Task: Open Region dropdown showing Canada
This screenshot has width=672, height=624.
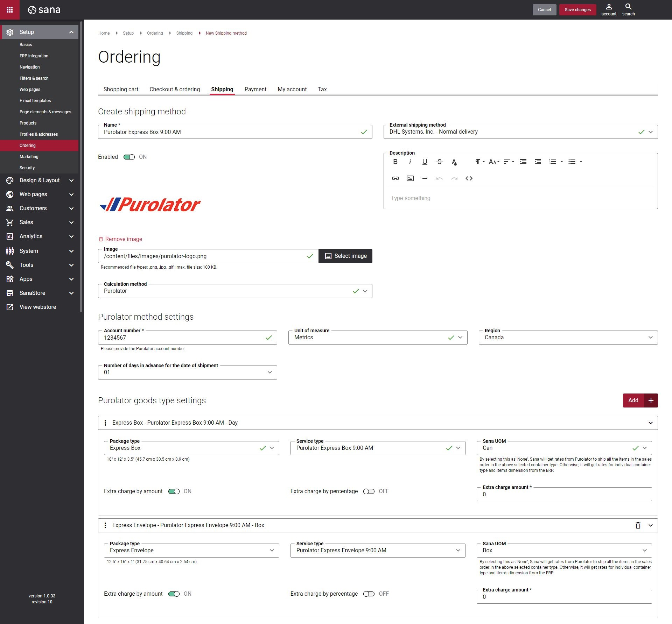Action: [568, 338]
